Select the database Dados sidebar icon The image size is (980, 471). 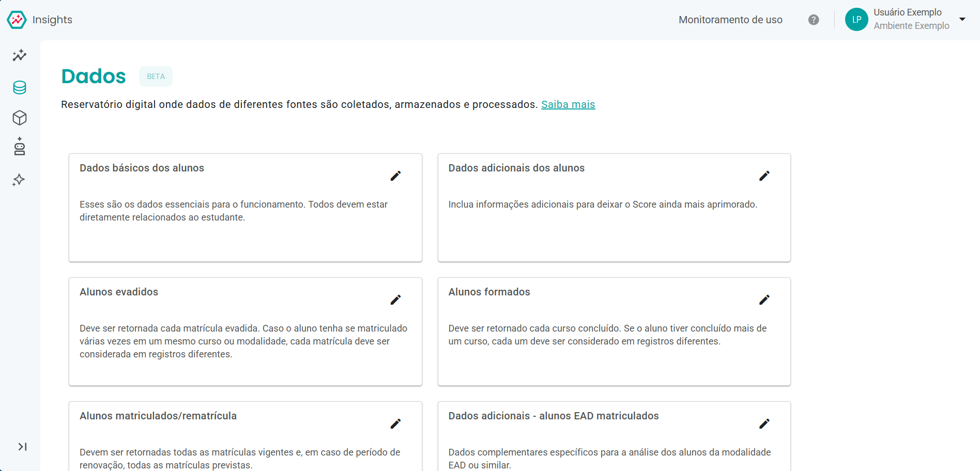coord(20,87)
